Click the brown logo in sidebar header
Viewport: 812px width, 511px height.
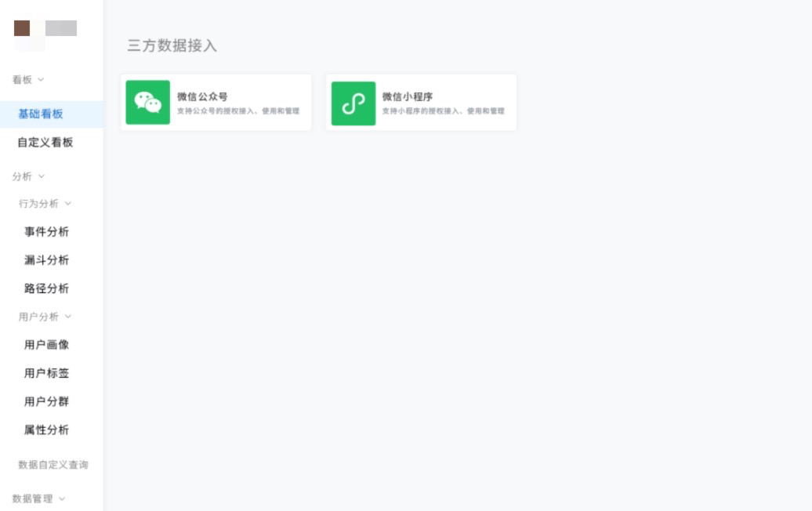click(22, 28)
